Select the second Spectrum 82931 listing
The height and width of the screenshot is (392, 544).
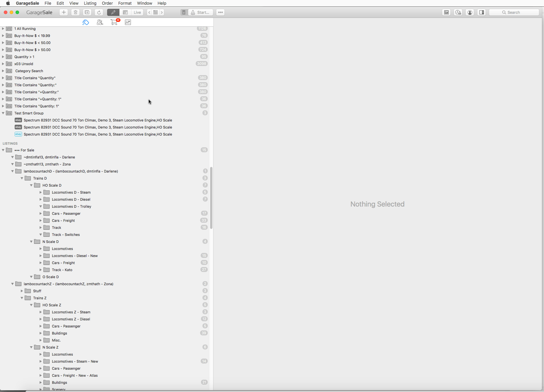click(x=104, y=127)
